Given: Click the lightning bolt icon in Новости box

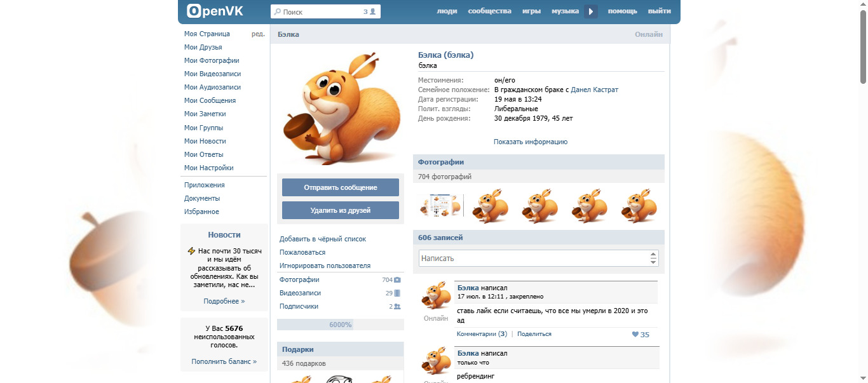Looking at the screenshot, I should 191,251.
